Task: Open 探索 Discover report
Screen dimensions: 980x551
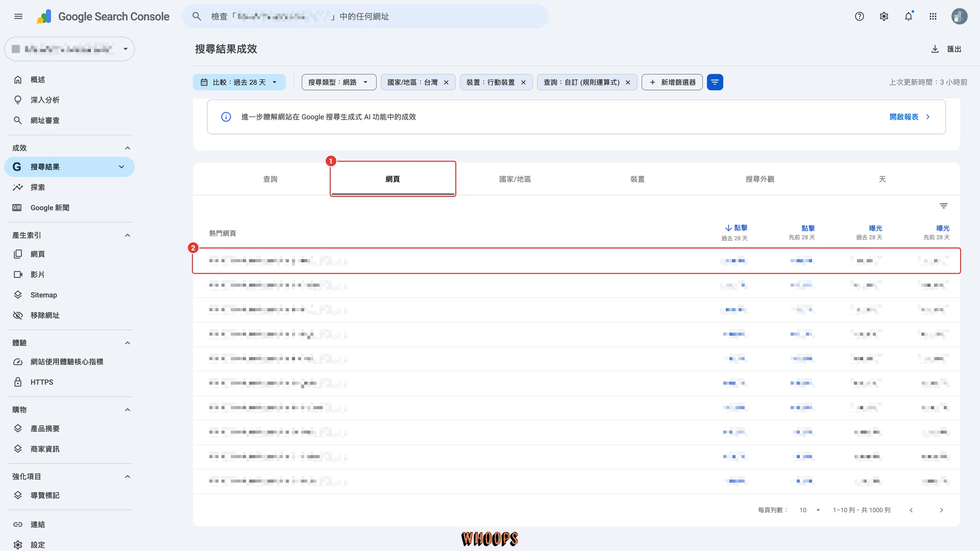Action: (x=70, y=187)
